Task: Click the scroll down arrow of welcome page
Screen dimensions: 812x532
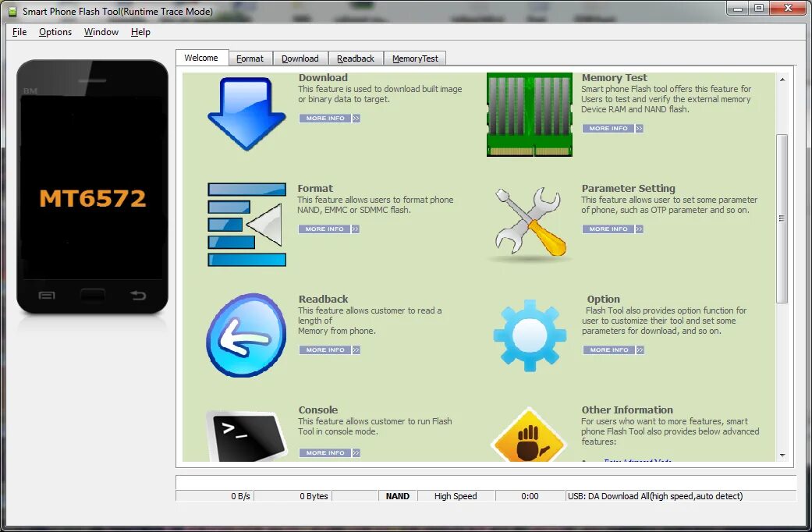Action: coord(782,456)
